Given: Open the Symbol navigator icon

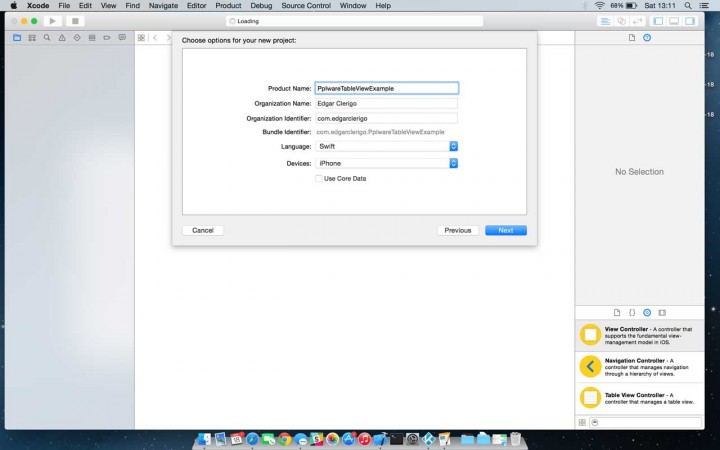Looking at the screenshot, I should tap(32, 38).
